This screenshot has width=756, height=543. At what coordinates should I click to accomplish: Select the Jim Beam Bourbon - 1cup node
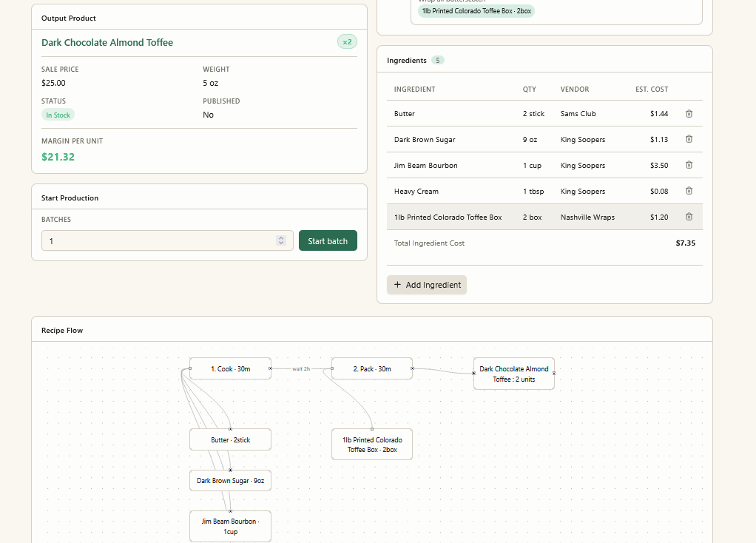tap(231, 526)
